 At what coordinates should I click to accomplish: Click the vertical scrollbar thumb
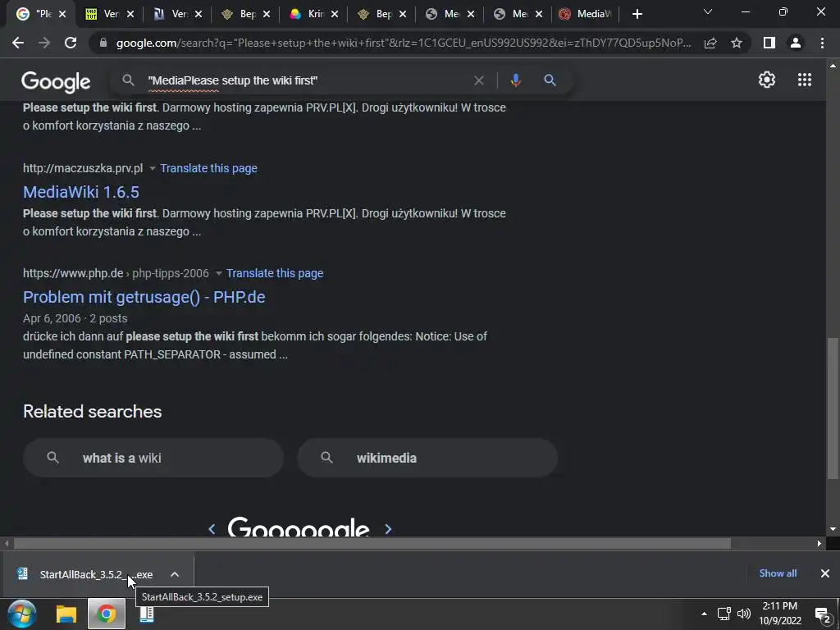[x=833, y=409]
